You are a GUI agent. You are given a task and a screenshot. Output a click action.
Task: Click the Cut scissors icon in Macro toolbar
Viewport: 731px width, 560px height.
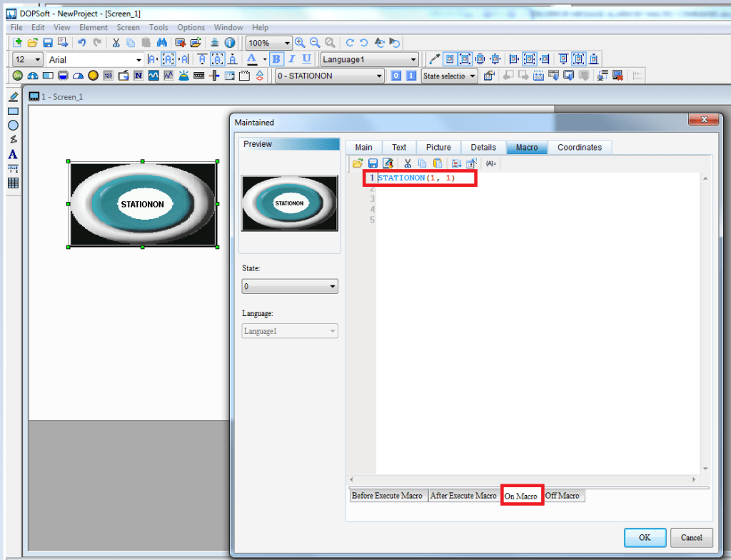(x=408, y=163)
